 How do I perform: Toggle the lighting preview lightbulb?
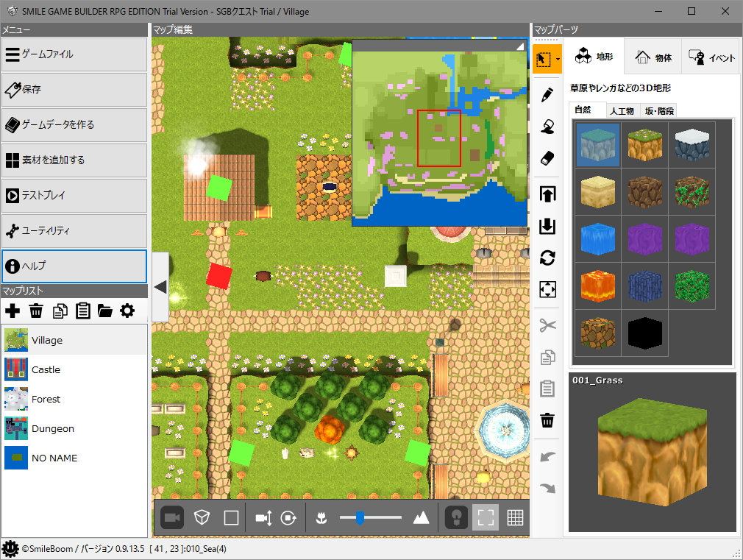click(456, 517)
